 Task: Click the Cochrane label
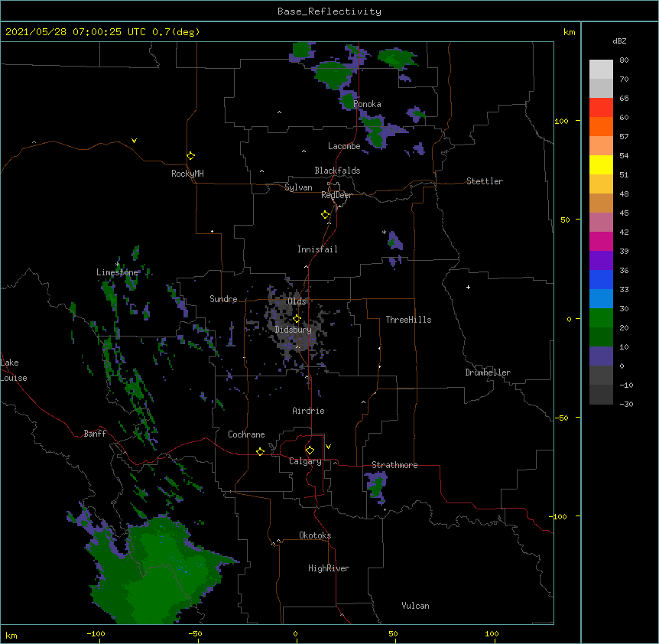tap(246, 434)
